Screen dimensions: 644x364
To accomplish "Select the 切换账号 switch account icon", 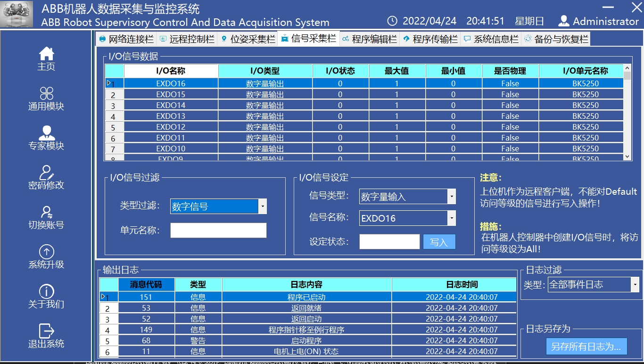I will coord(46,212).
